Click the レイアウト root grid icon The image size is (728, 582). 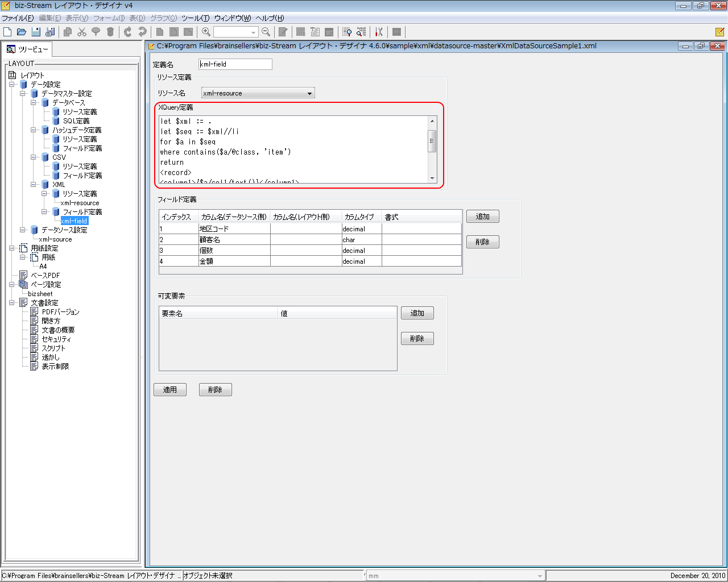coord(13,75)
